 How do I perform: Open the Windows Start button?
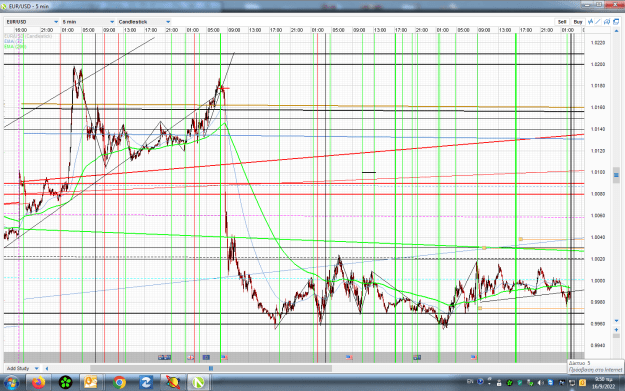[11, 383]
